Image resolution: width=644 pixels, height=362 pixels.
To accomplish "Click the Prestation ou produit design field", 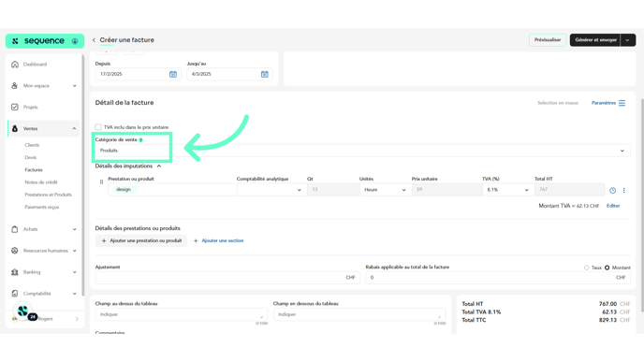I will 172,190.
